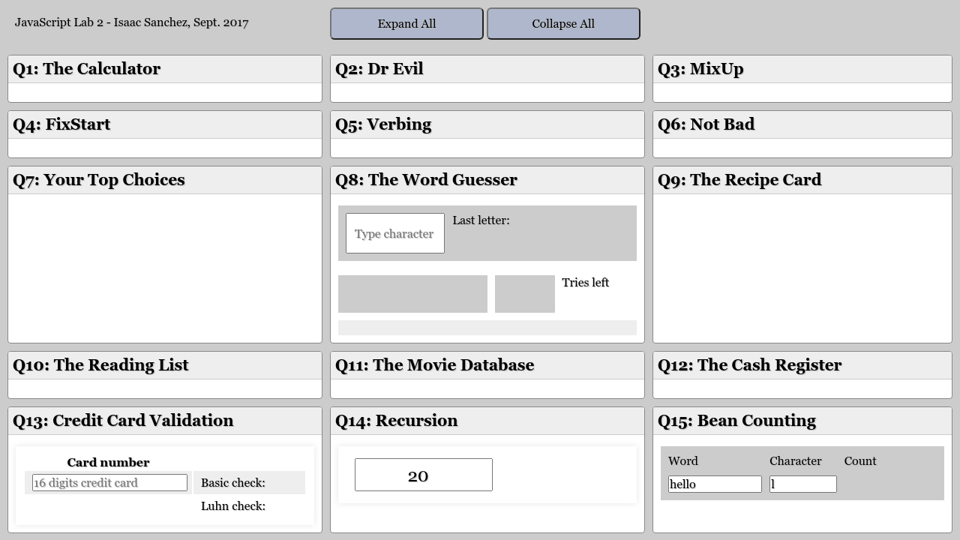
Task: Click the Expand All button
Action: (x=406, y=24)
